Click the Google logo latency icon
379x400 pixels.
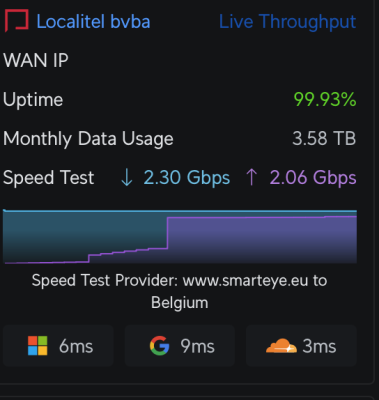tap(159, 346)
